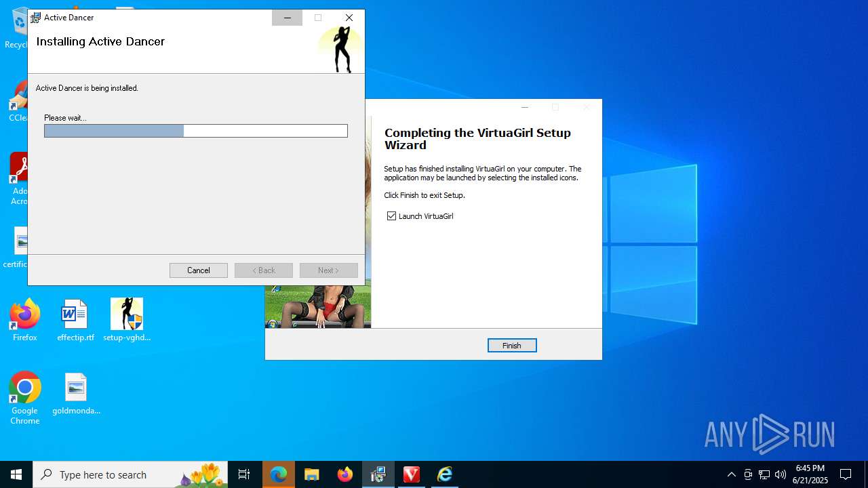Select the certific image file on desktop
The width and height of the screenshot is (868, 488).
[x=16, y=247]
